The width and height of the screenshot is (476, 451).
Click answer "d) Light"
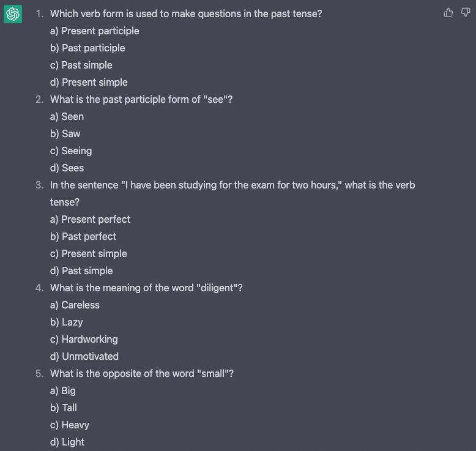[x=67, y=442]
